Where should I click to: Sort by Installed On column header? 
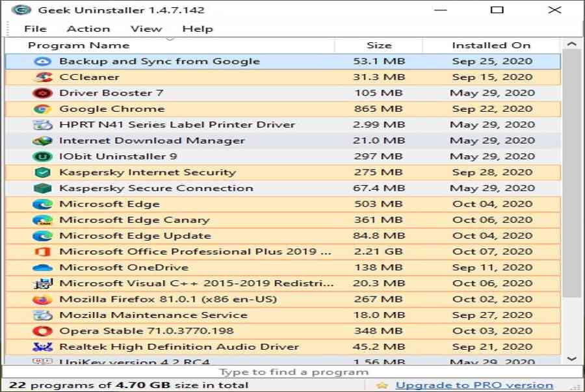491,45
